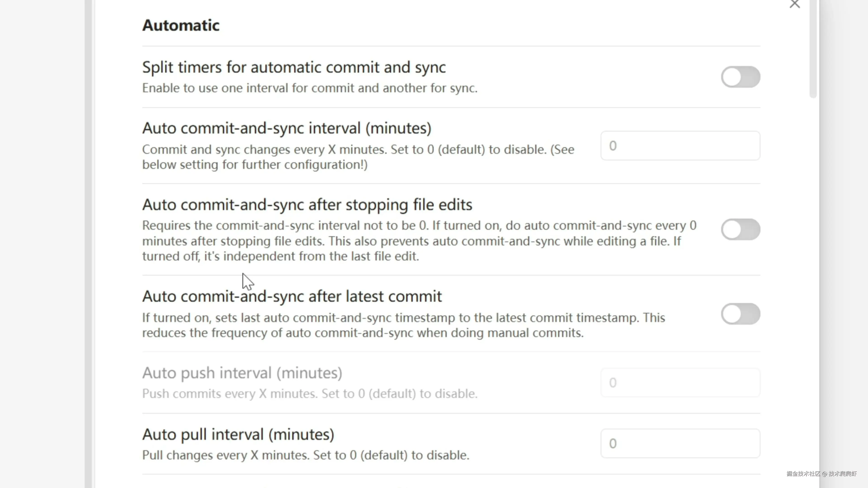Click the Auto pull interval (minutes) label

click(238, 434)
